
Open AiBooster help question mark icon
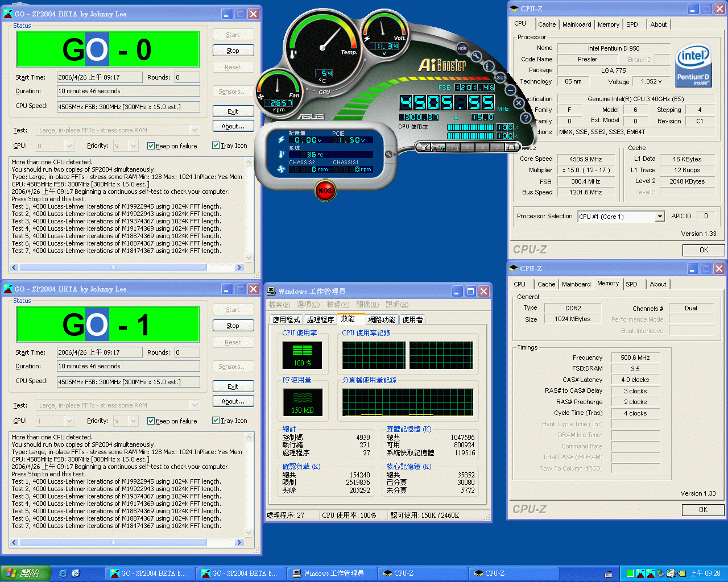[x=526, y=118]
